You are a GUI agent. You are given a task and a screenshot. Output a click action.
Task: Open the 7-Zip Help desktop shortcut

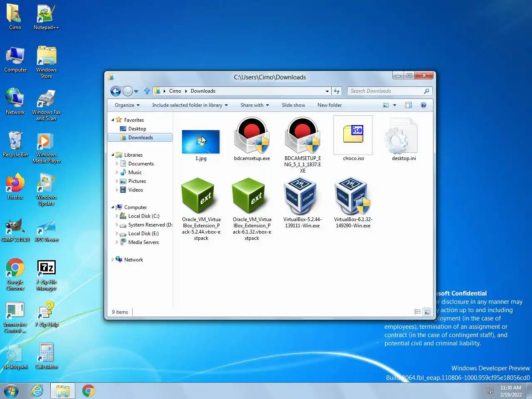[x=46, y=313]
